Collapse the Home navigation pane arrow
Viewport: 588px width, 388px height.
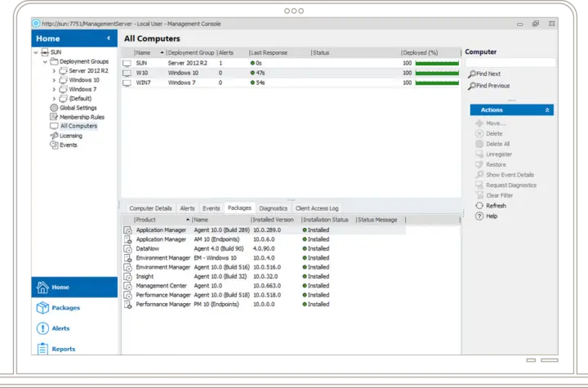109,38
